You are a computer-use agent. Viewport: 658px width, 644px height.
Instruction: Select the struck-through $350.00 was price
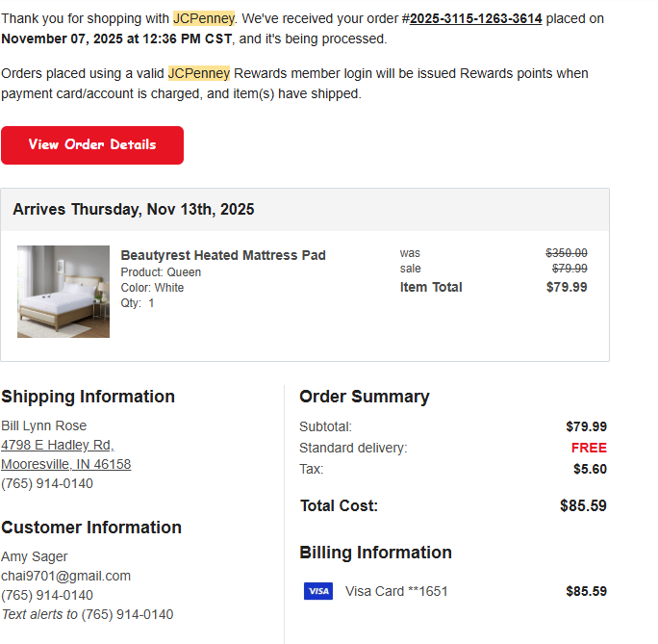[x=566, y=253]
